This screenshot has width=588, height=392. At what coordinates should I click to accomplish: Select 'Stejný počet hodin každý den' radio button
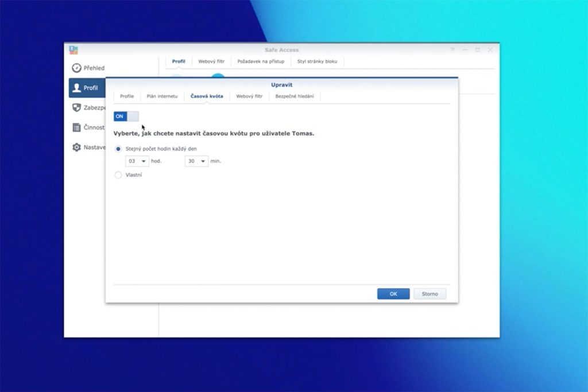pyautogui.click(x=118, y=149)
